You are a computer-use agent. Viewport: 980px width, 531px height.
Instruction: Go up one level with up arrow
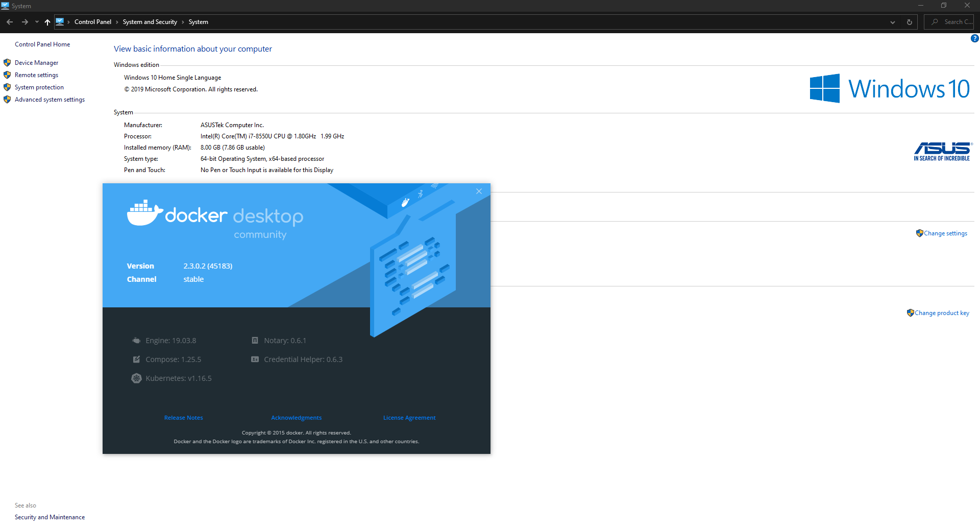[x=47, y=22]
